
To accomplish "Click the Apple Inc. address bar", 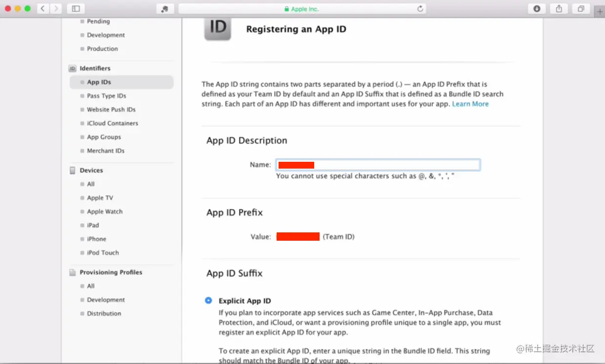I will [x=302, y=9].
